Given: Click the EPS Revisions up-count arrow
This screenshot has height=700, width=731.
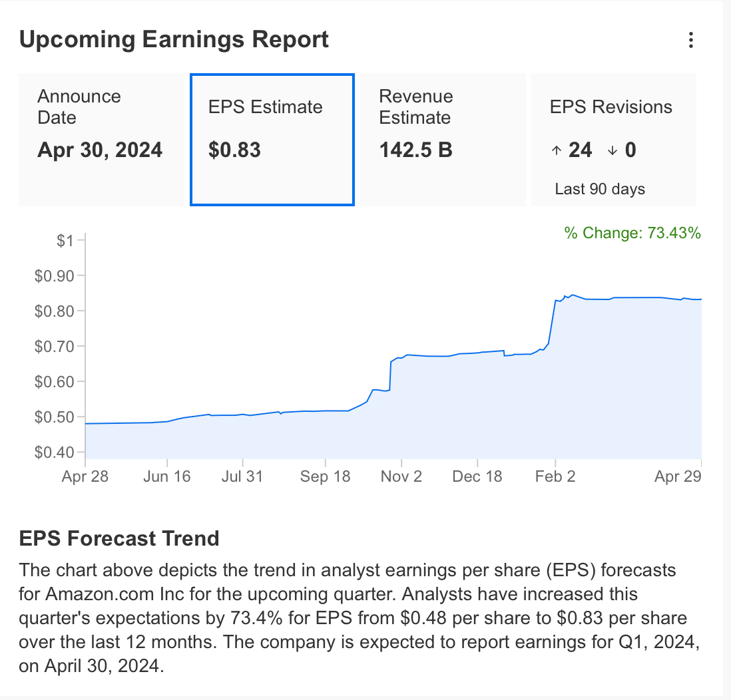Looking at the screenshot, I should coord(556,150).
